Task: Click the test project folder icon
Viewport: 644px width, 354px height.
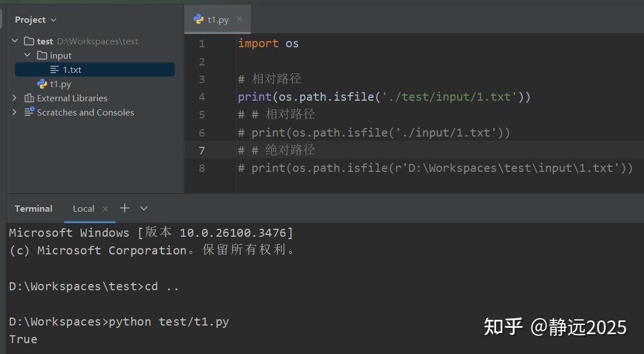Action: point(29,41)
